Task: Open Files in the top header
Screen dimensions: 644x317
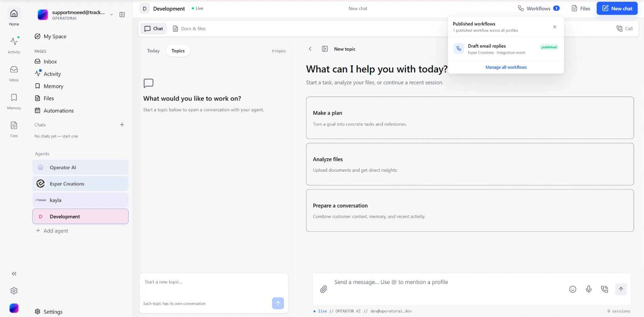Action: pos(581,8)
